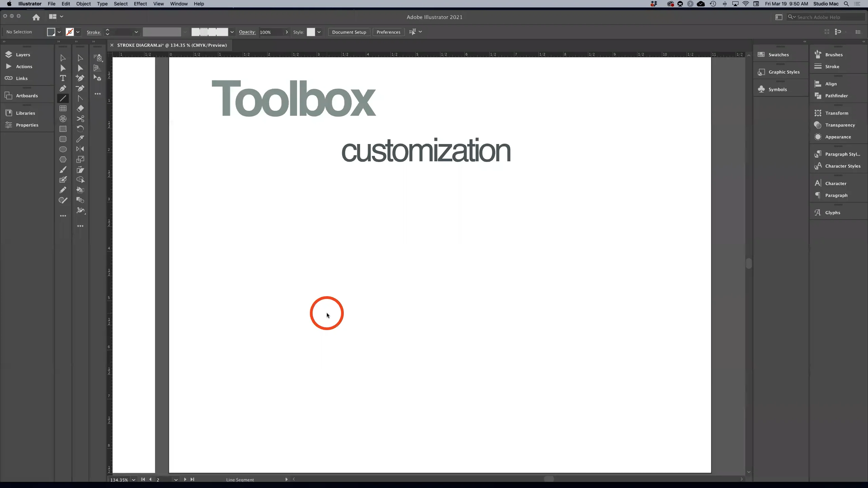
Task: Select the Type tool
Action: [63, 78]
